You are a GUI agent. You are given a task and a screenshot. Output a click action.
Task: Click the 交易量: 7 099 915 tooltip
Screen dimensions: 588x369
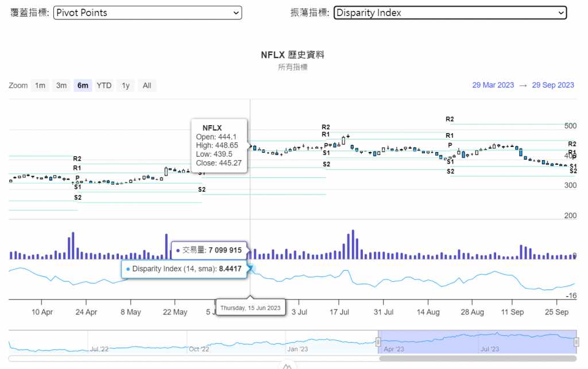tap(209, 250)
